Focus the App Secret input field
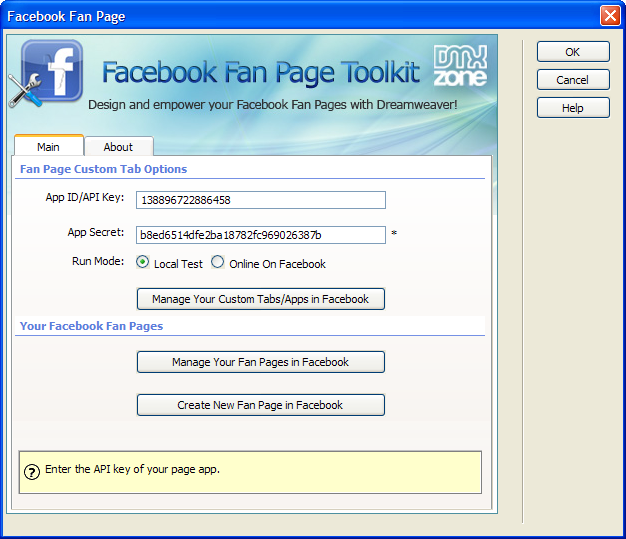Screen dimensions: 626x539 [x=261, y=235]
